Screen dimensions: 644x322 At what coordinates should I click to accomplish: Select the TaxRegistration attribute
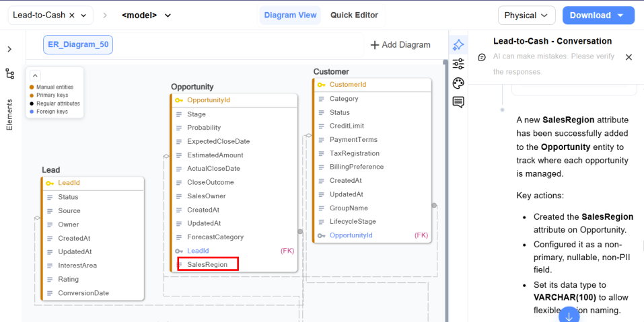point(355,153)
